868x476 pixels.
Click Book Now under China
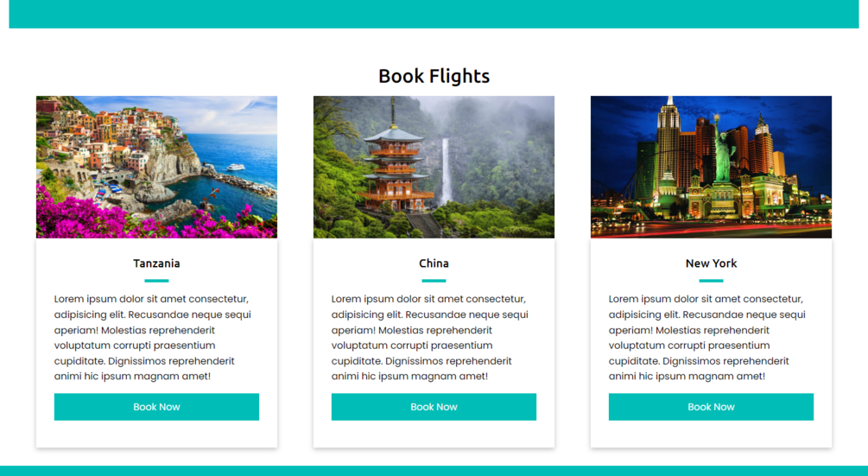(434, 407)
